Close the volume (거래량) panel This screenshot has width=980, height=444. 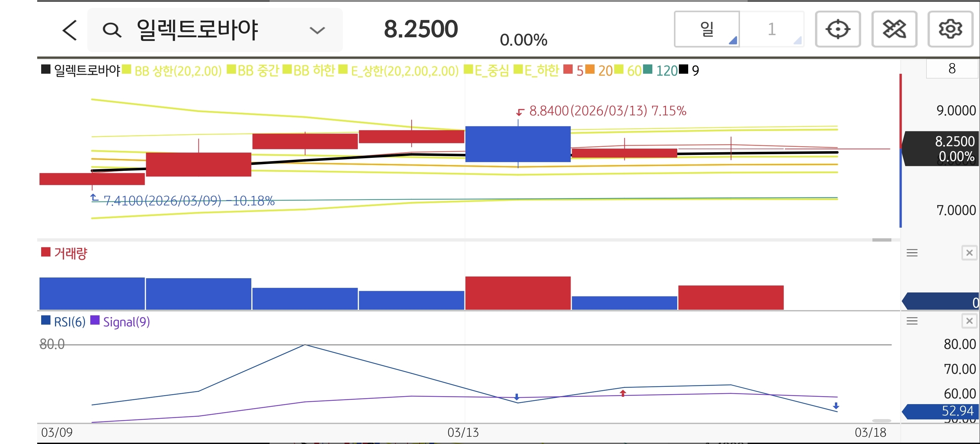point(969,253)
